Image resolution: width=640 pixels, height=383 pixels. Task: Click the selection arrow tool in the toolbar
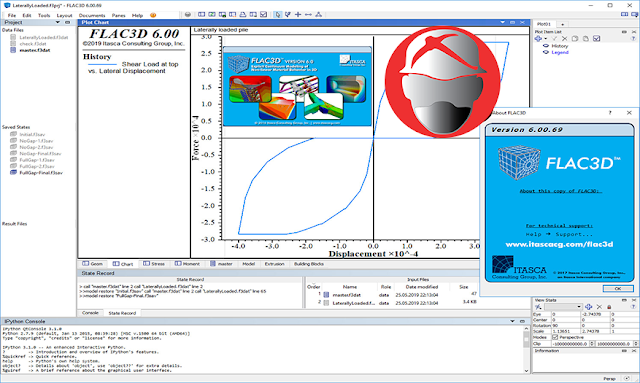278,14
